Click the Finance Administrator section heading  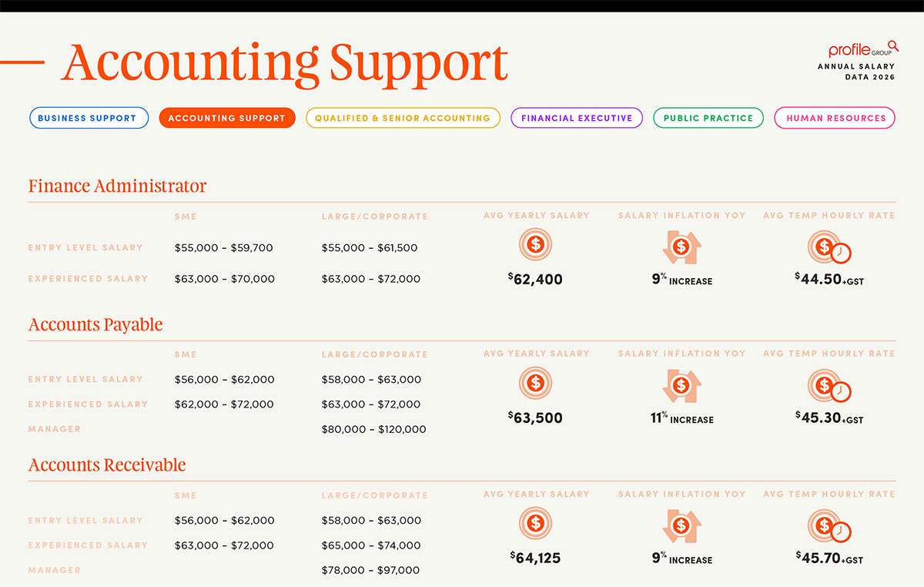coord(117,186)
